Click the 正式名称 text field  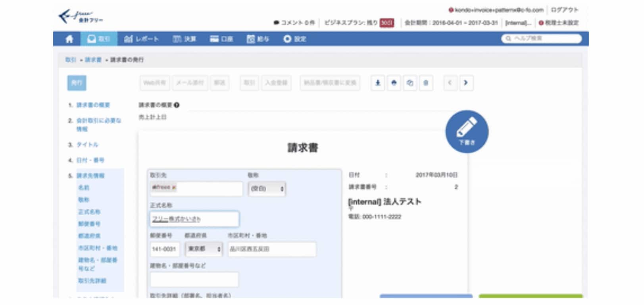194,219
